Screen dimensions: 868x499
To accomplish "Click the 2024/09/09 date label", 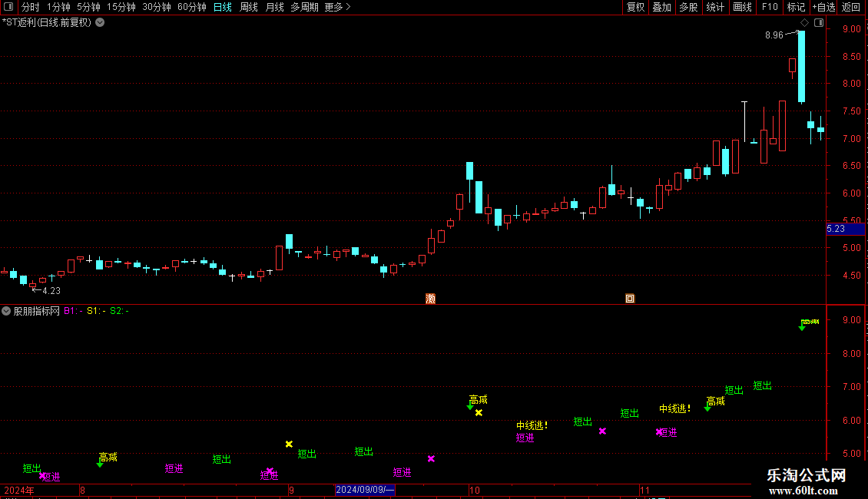I will point(366,490).
